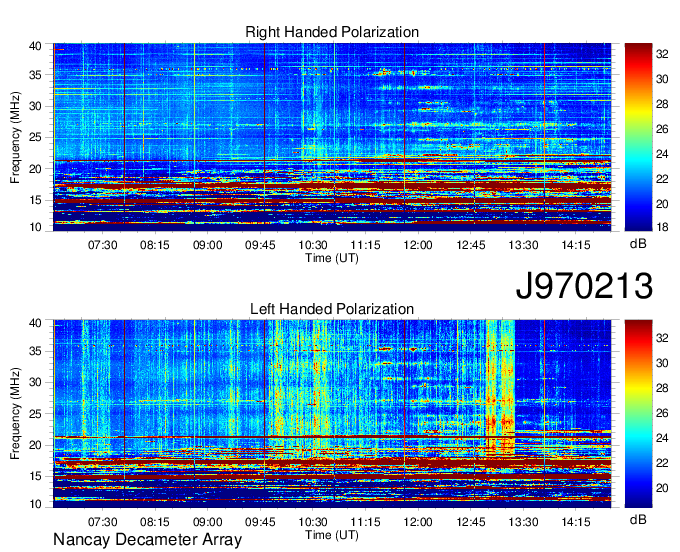Click the 07:30 tick on the top plot
This screenshot has height=552, width=680.
(x=102, y=245)
